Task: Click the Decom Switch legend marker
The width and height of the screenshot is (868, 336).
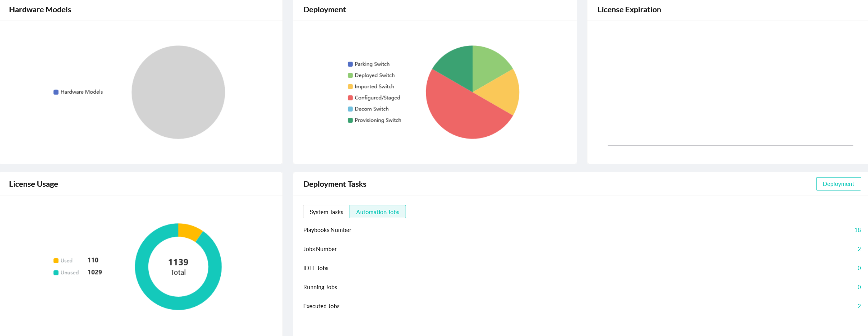Action: click(350, 109)
